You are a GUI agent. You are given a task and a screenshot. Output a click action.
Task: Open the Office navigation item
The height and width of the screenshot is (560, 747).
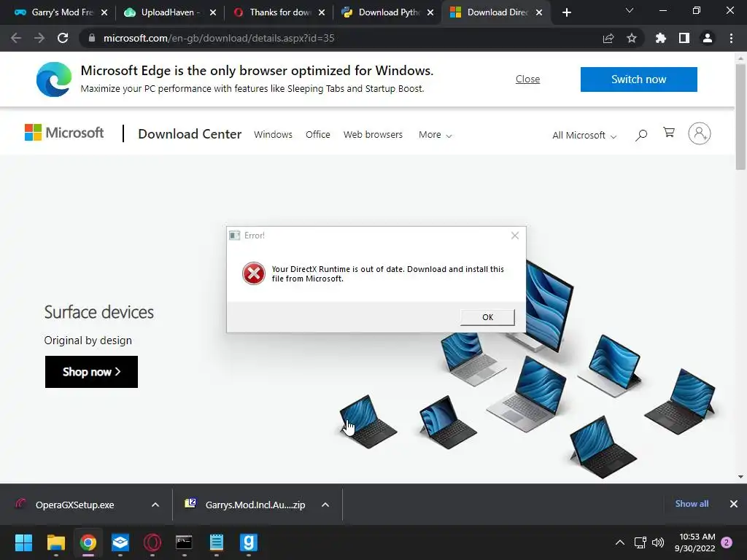(x=318, y=135)
